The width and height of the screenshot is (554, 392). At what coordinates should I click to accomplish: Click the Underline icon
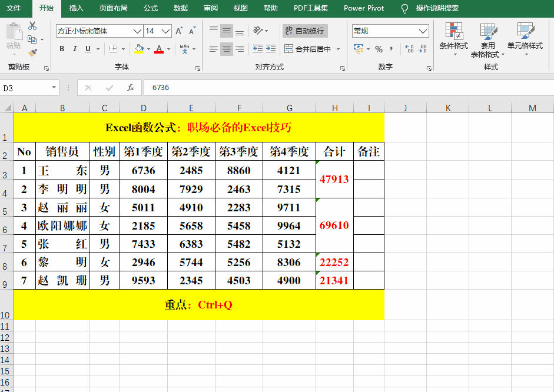86,49
